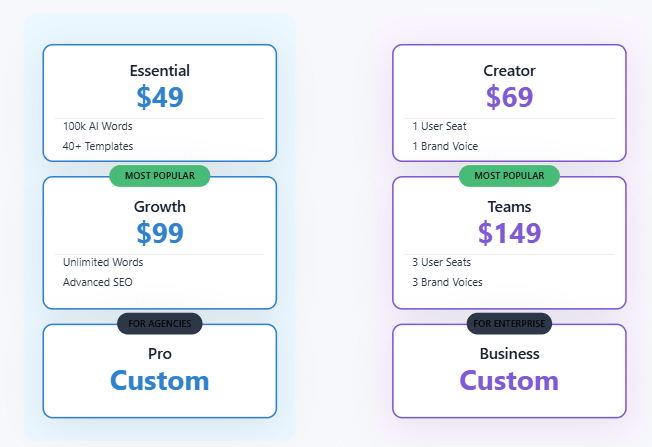The height and width of the screenshot is (447, 652).
Task: Click the green Most Popular badge above Growth
Action: point(160,176)
